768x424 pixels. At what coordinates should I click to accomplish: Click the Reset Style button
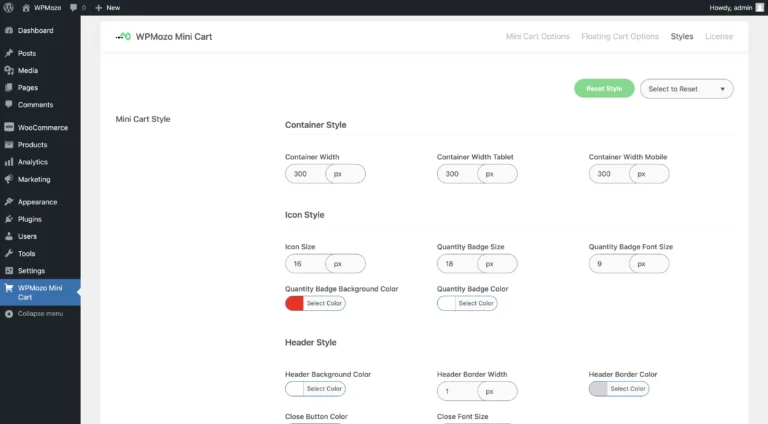(604, 89)
